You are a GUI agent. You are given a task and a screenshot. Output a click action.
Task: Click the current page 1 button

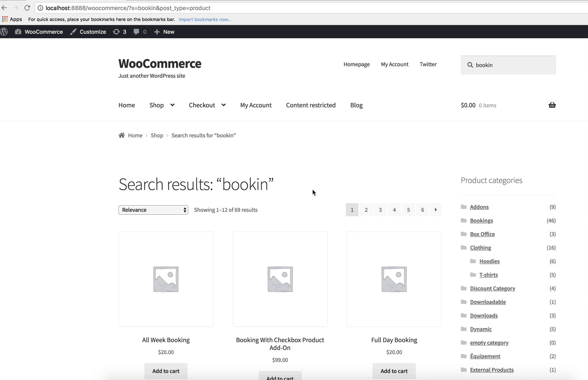(x=352, y=210)
